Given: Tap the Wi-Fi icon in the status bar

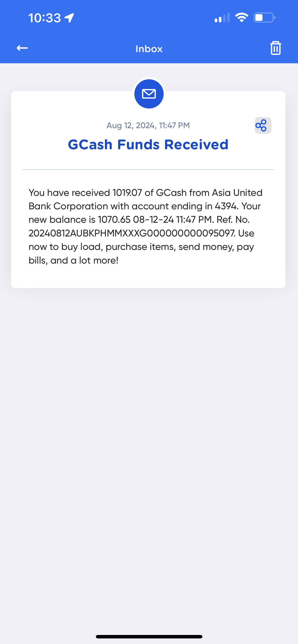Looking at the screenshot, I should 241,18.
